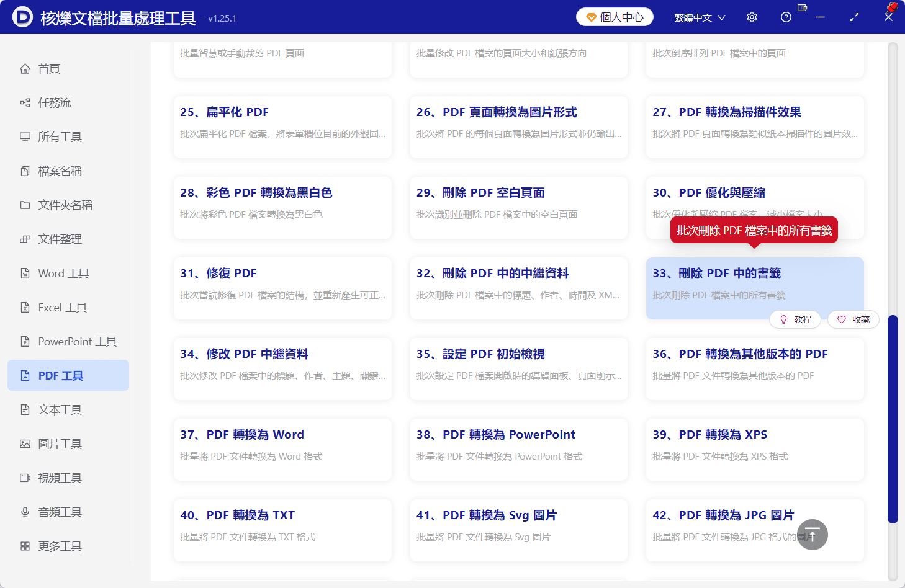
Task: Click description 批量將 PDF 文件轉換為 XPS 格式
Action: [x=720, y=457]
